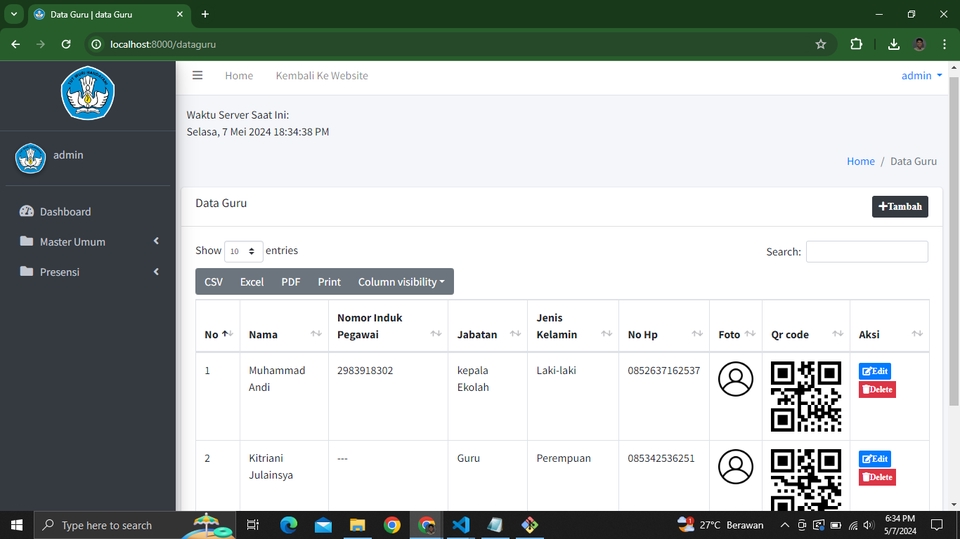Open Chrome three-dot menu

tap(944, 44)
